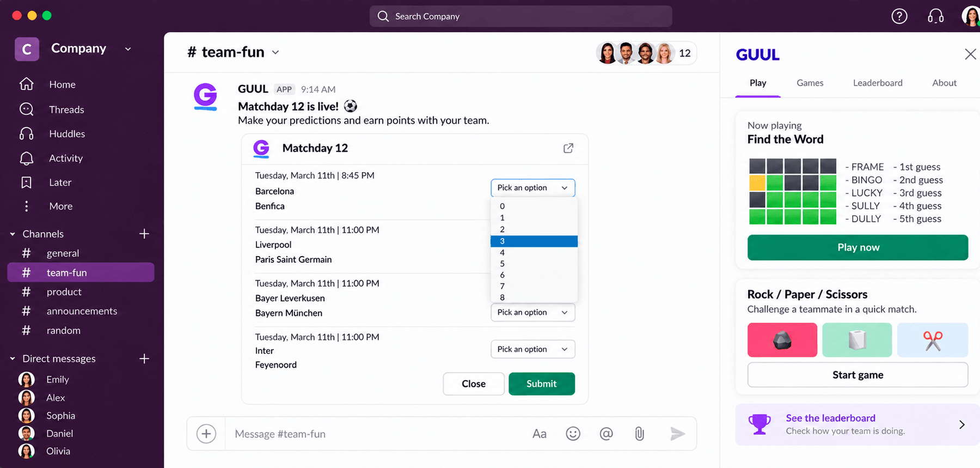This screenshot has height=468, width=980.
Task: Select the Scissors option
Action: [x=932, y=340]
